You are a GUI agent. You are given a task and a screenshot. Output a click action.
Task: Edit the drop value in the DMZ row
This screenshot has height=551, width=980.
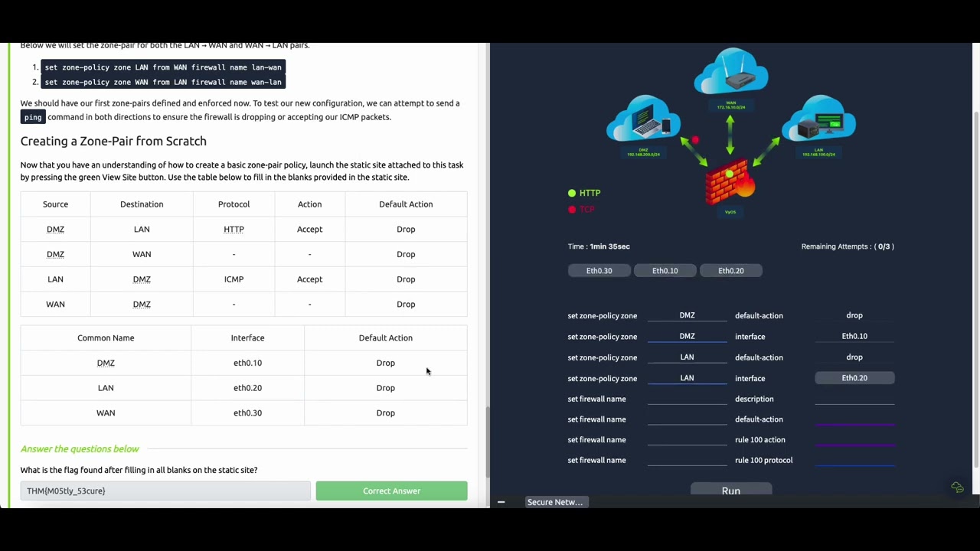point(854,315)
